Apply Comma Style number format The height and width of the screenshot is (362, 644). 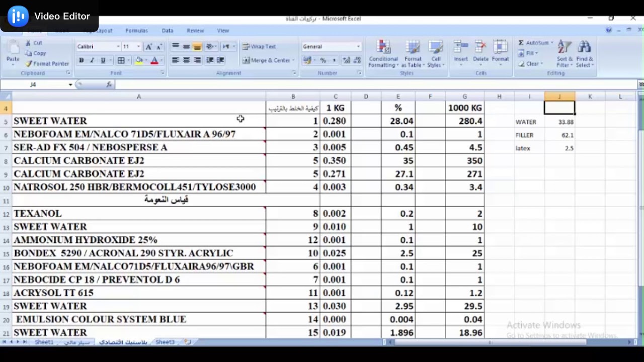tap(334, 60)
